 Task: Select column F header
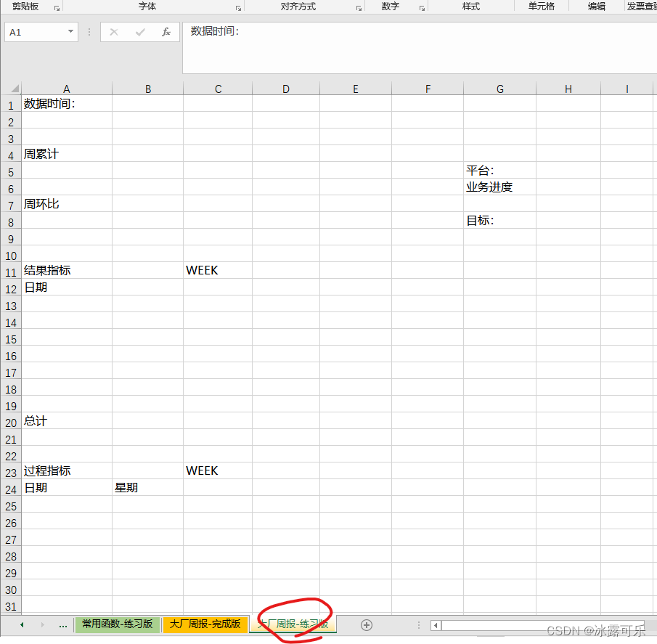(428, 89)
